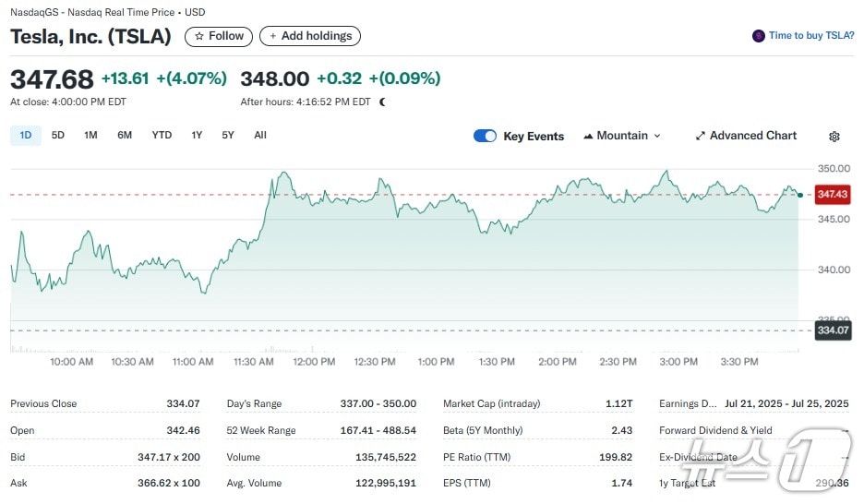This screenshot has height=504, width=864.
Task: Click the plus icon in Add holdings
Action: click(273, 36)
